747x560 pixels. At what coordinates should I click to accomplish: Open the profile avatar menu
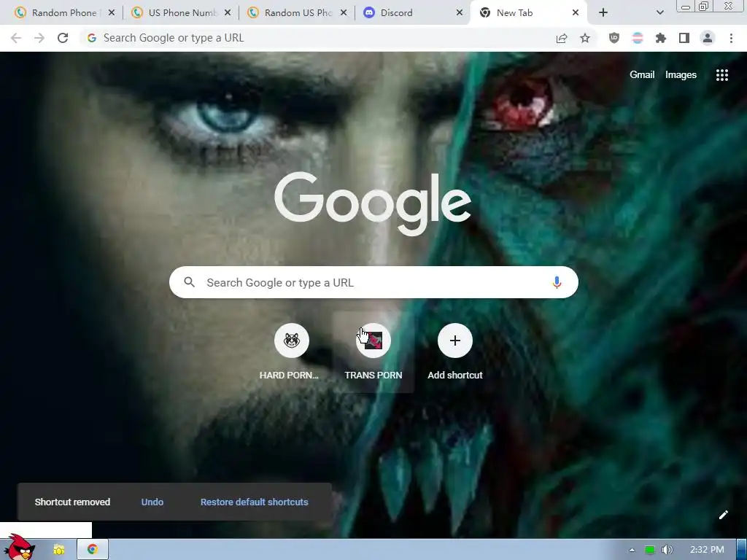coord(708,38)
